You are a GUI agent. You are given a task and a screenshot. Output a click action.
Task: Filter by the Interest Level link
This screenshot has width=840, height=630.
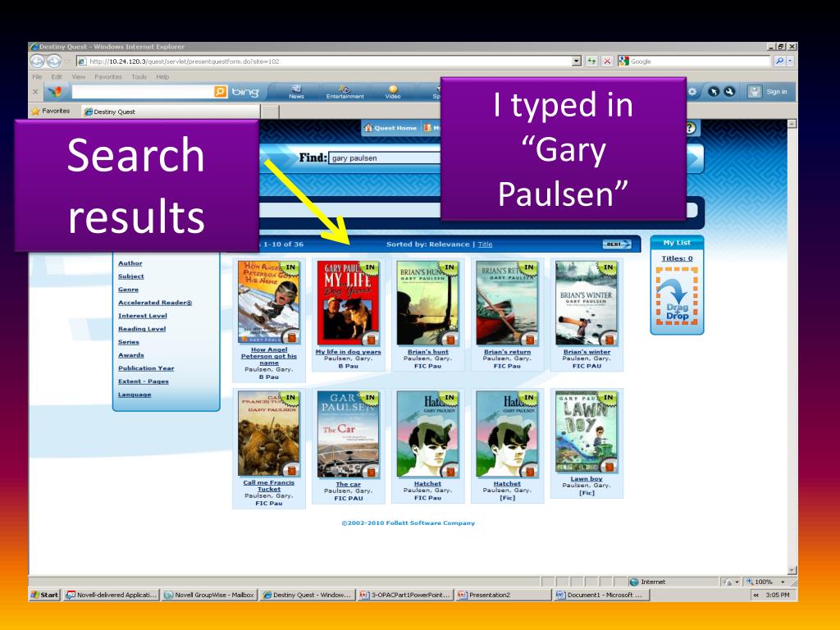pos(143,316)
